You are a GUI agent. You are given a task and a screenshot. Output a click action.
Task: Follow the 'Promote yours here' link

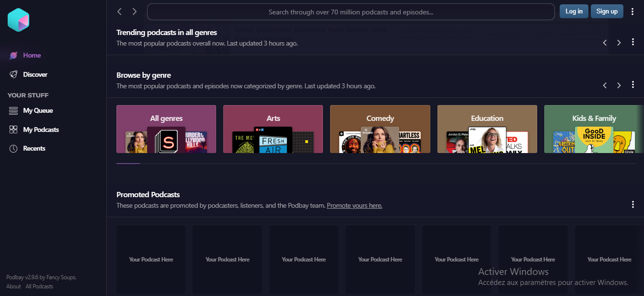(x=355, y=205)
